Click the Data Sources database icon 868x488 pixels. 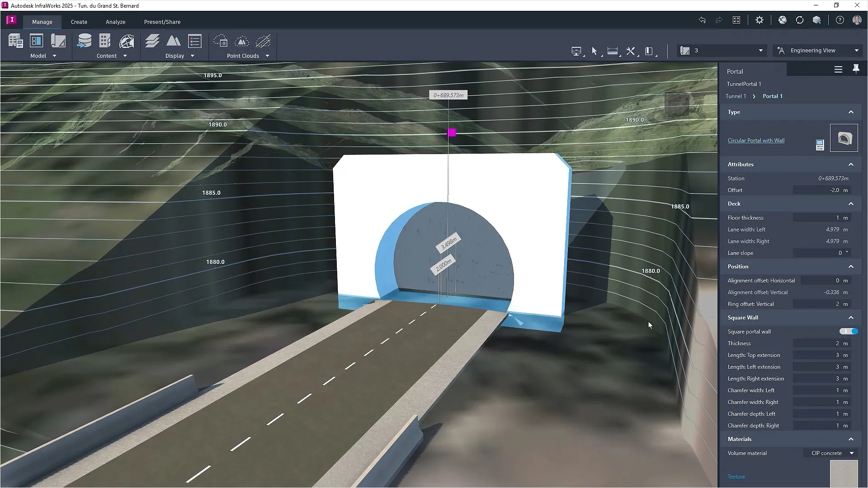84,41
